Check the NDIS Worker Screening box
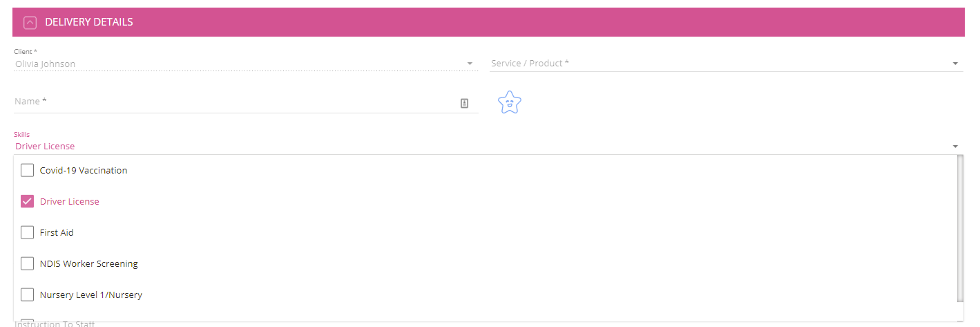This screenshot has height=327, width=980. (27, 263)
